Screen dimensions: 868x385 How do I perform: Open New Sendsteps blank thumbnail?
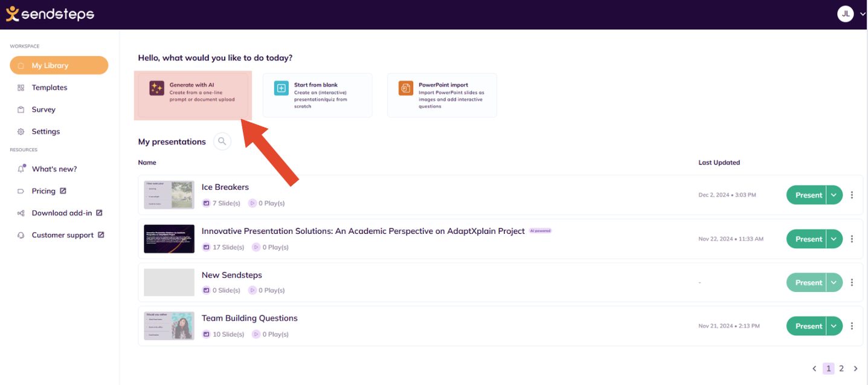click(169, 282)
